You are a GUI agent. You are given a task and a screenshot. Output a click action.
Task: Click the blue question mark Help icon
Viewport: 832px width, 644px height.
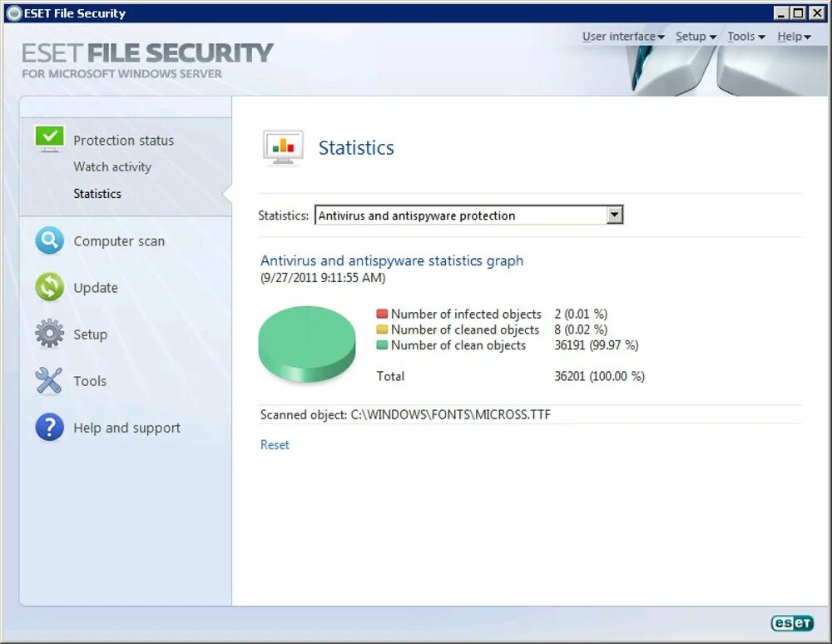[x=49, y=427]
